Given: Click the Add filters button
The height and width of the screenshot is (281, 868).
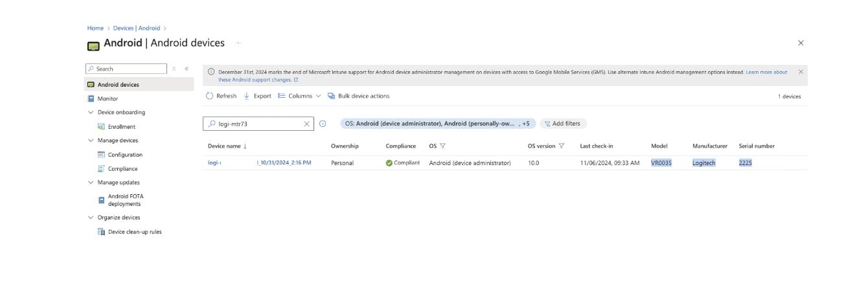Looking at the screenshot, I should (562, 124).
